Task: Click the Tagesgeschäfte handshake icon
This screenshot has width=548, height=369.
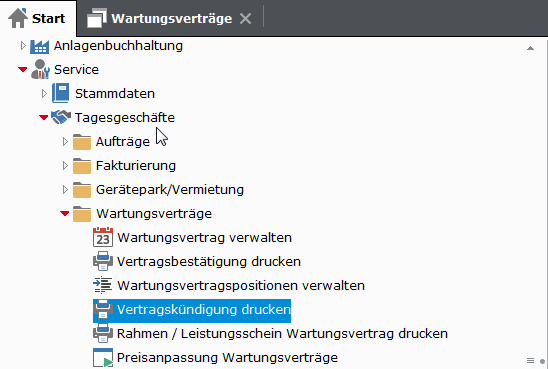Action: coord(61,117)
